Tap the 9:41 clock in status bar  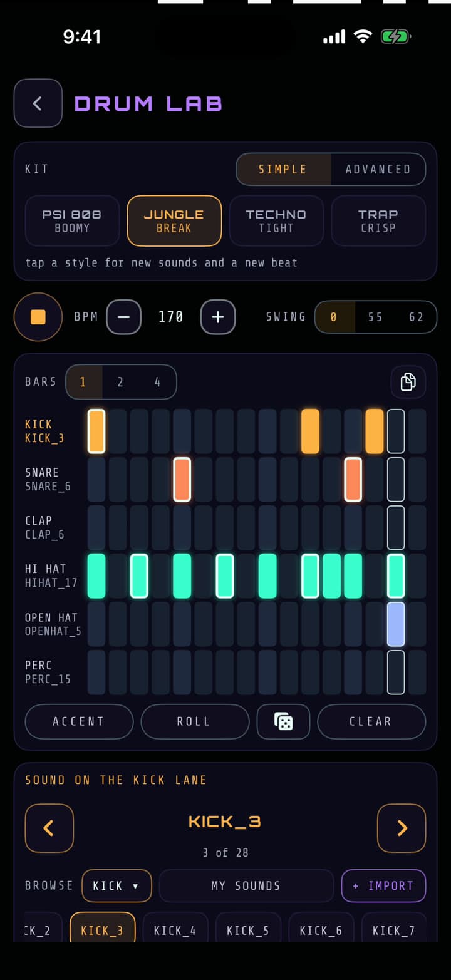pyautogui.click(x=82, y=37)
